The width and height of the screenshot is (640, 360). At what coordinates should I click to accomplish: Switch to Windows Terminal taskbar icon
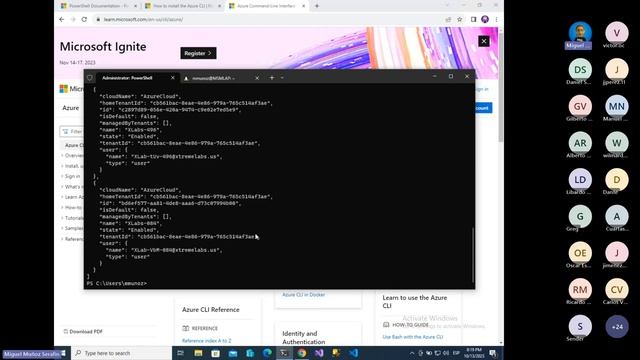click(x=284, y=353)
